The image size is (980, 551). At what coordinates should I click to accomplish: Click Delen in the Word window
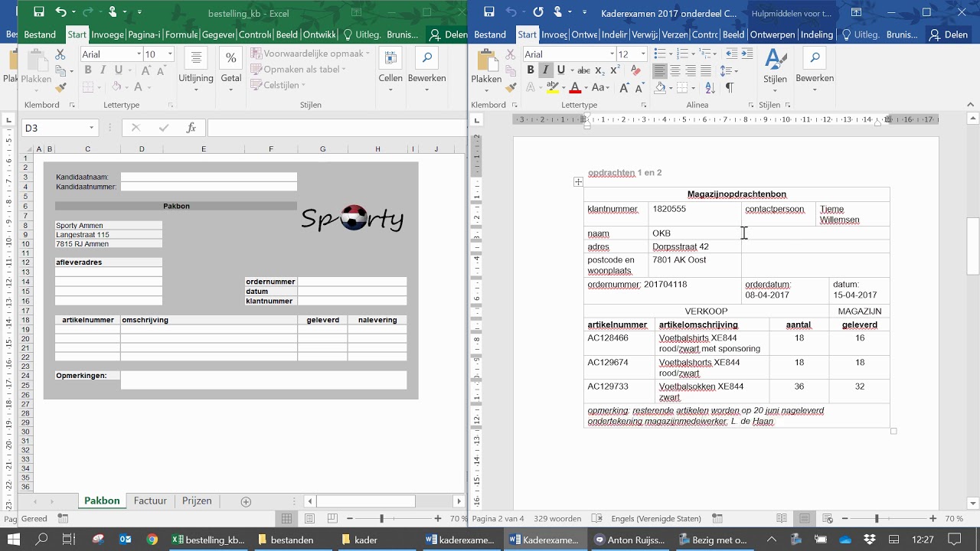click(x=948, y=34)
